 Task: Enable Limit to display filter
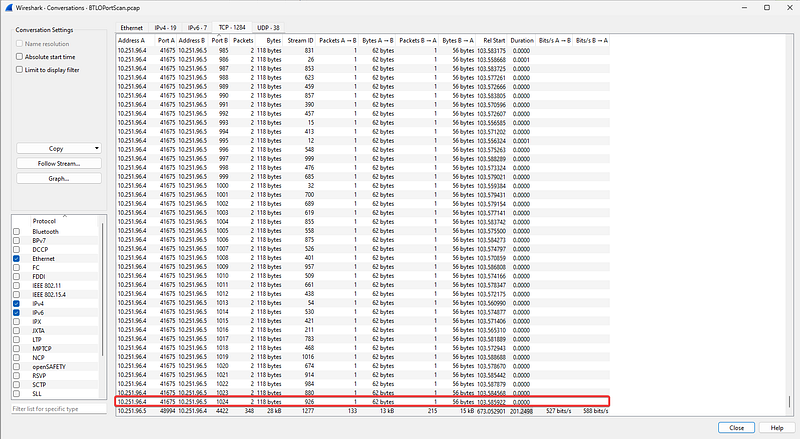tap(19, 69)
